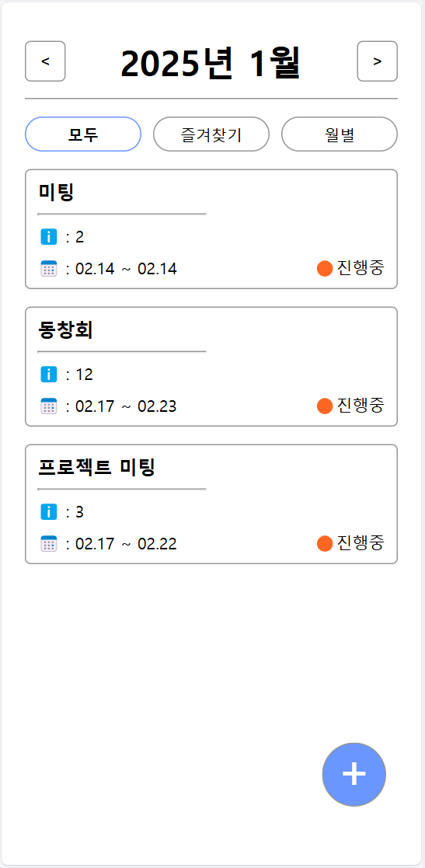Viewport: 425px width, 868px height.
Task: Go to next month with > button
Action: 378,61
